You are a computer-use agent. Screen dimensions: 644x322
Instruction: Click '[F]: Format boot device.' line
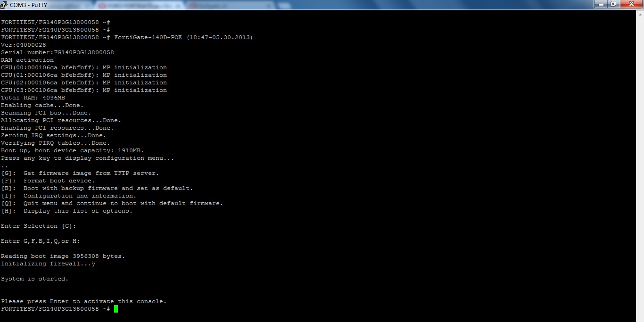point(48,181)
